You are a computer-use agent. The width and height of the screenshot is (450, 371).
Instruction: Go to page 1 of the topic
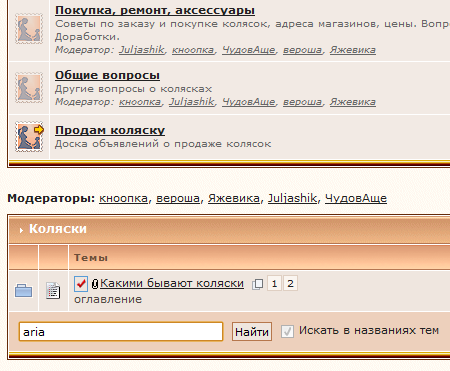pos(274,284)
